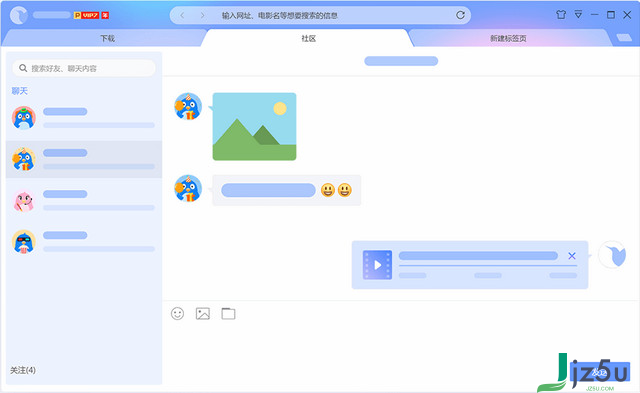640x393 pixels.
Task: Refresh the page with the reload icon
Action: coord(460,15)
